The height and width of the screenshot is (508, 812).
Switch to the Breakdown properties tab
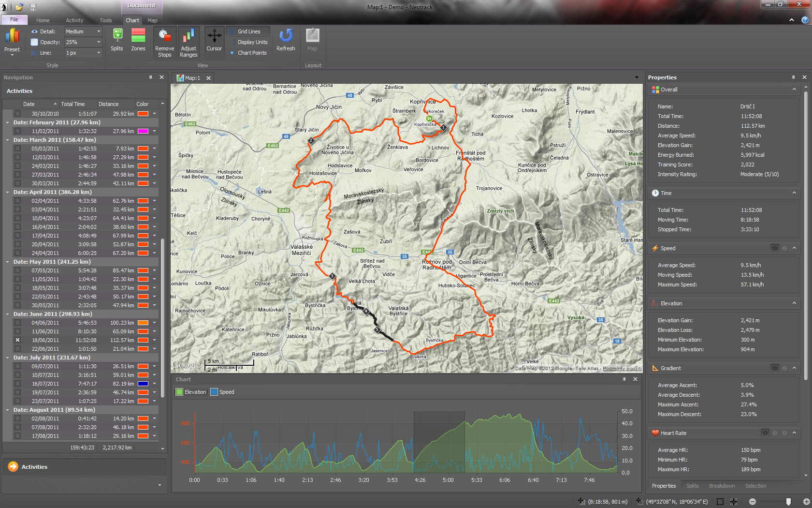coord(722,486)
